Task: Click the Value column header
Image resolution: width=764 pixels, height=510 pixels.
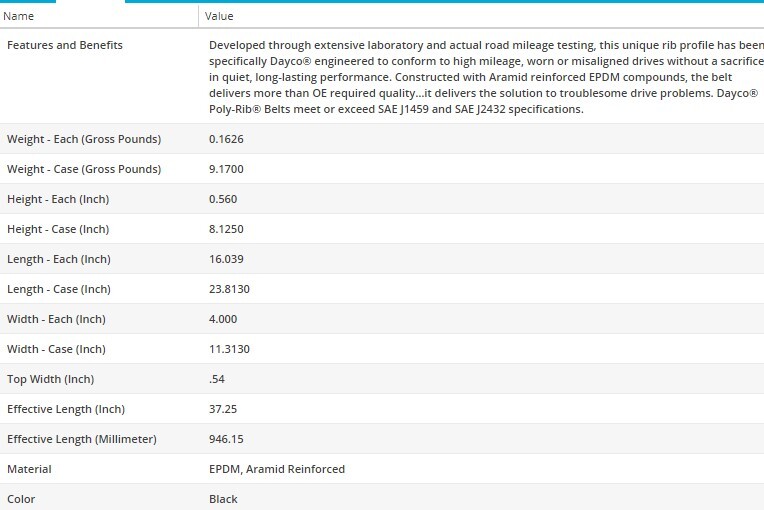Action: pyautogui.click(x=219, y=16)
